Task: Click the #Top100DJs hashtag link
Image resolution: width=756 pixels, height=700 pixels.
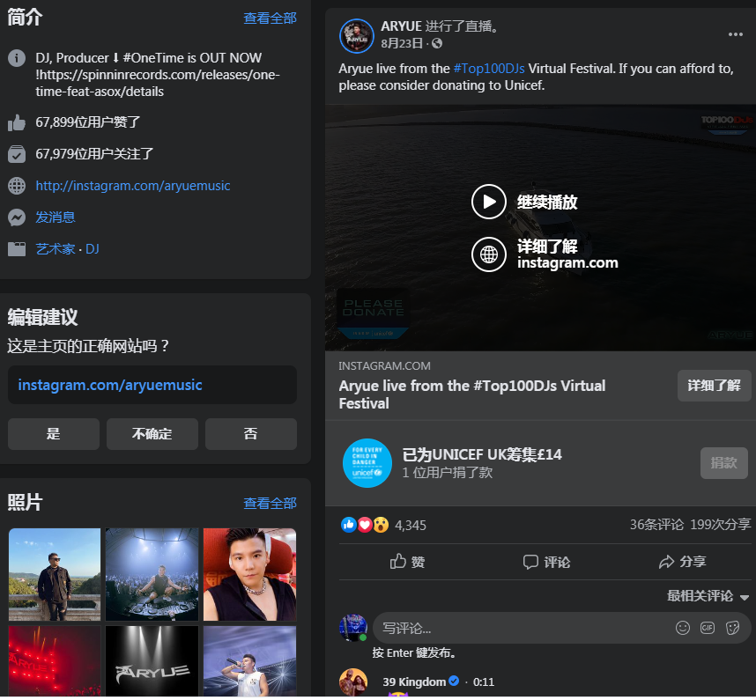Action: coord(489,69)
